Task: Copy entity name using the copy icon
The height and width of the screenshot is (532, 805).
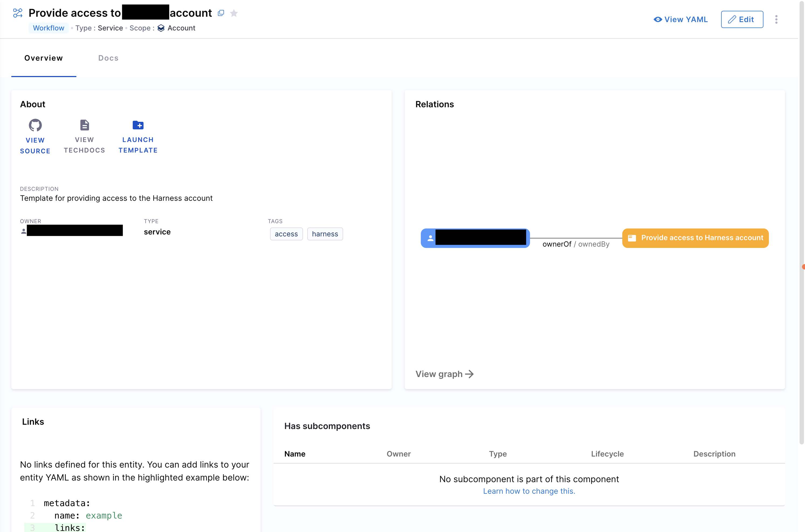Action: [221, 13]
